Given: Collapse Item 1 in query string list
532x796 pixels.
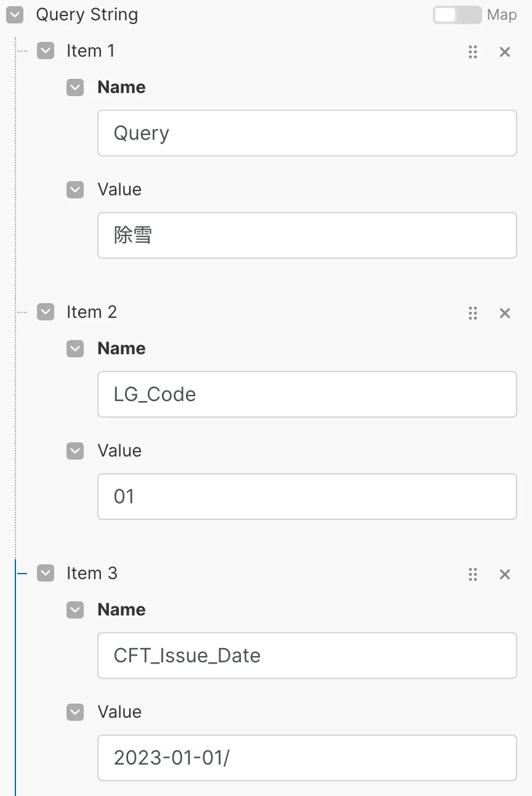Looking at the screenshot, I should tap(46, 51).
